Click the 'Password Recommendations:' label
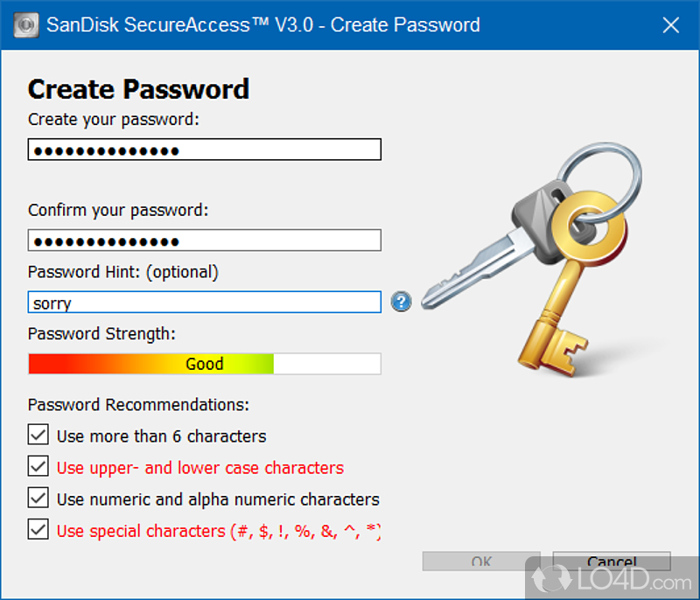 [138, 405]
